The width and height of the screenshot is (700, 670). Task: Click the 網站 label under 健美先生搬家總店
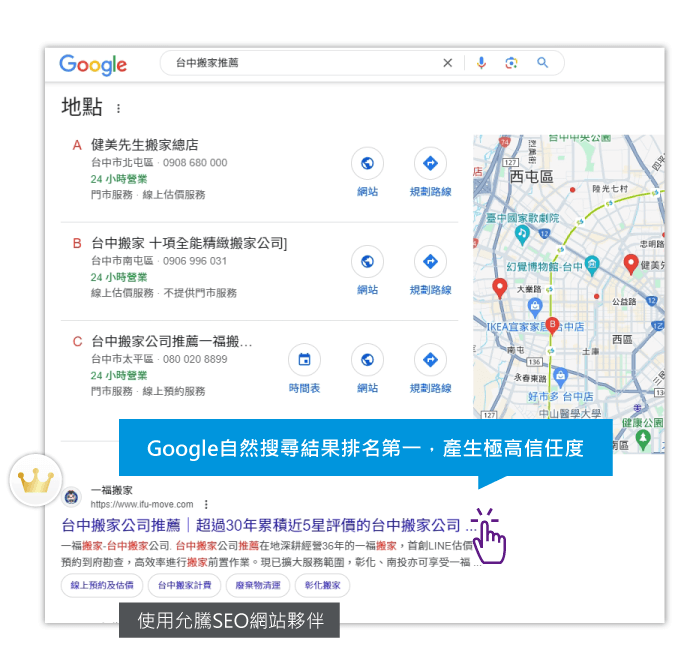(367, 192)
